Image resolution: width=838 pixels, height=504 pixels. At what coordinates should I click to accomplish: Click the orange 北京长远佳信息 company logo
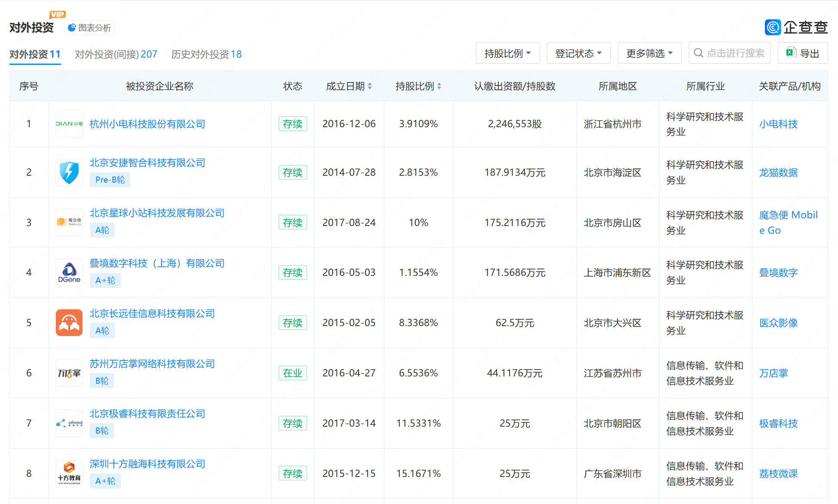(x=69, y=323)
